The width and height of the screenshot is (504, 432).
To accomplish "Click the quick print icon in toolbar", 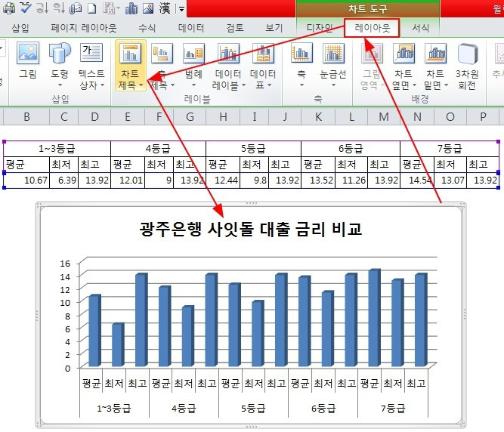I will tap(9, 8).
